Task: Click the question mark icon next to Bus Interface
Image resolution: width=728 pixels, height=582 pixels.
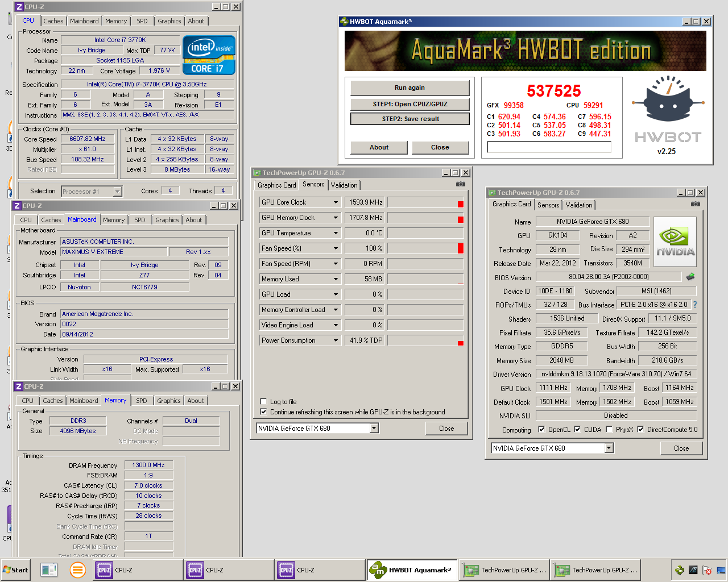Action: (x=694, y=305)
